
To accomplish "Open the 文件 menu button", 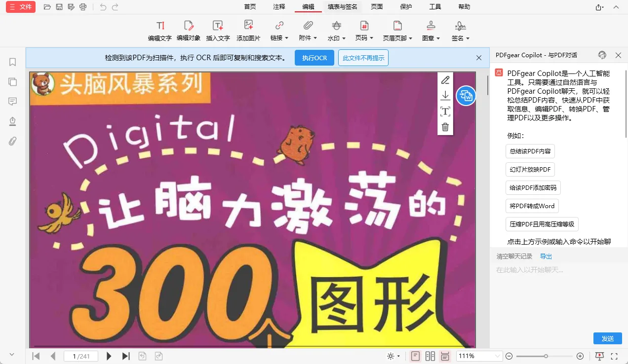I will point(20,7).
